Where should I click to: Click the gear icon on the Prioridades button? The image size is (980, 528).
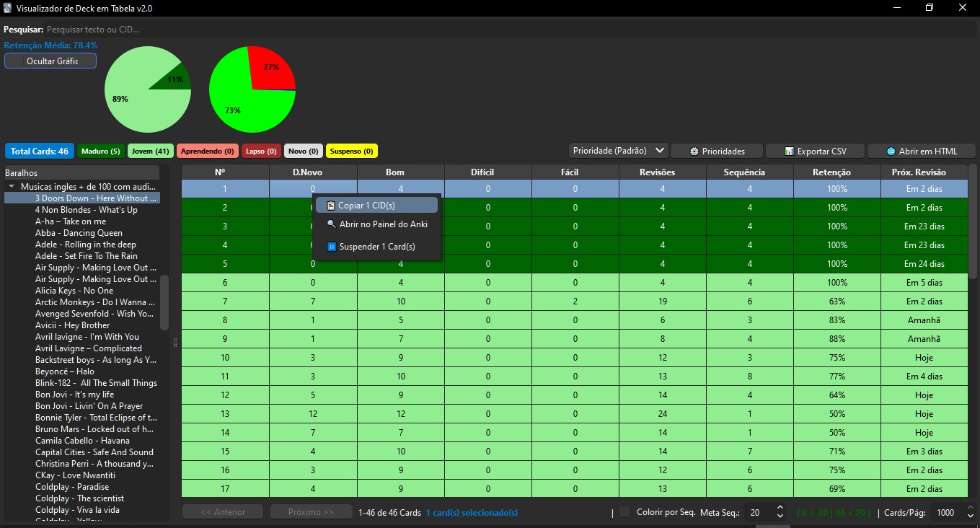pos(694,151)
